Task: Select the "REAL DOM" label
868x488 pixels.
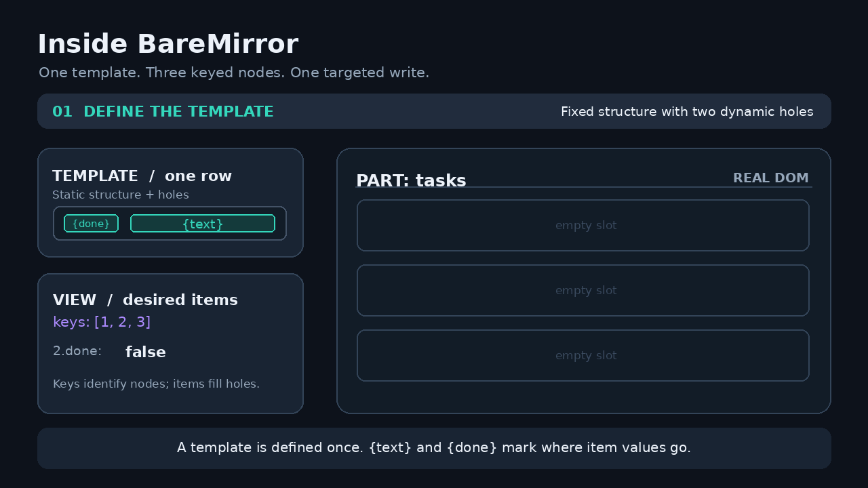Action: [x=771, y=178]
